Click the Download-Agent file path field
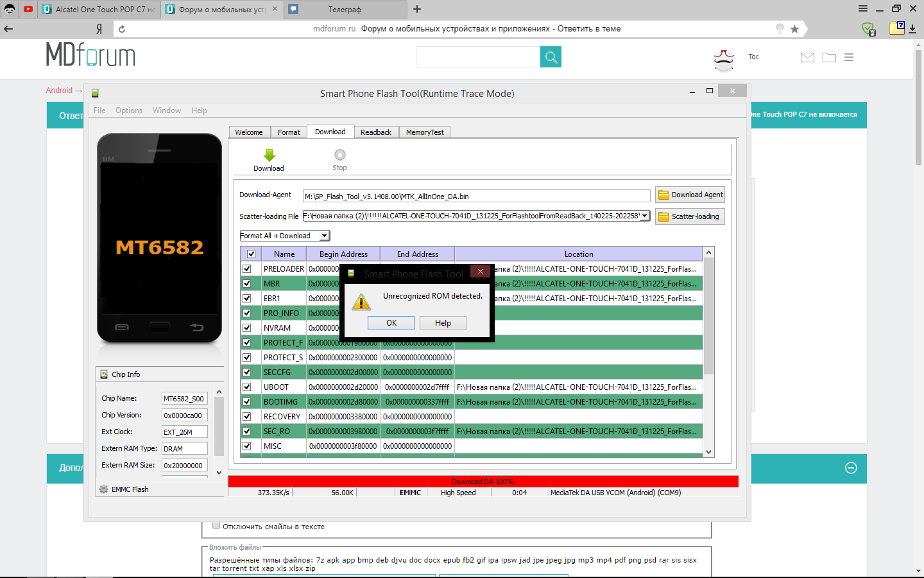 [x=476, y=197]
